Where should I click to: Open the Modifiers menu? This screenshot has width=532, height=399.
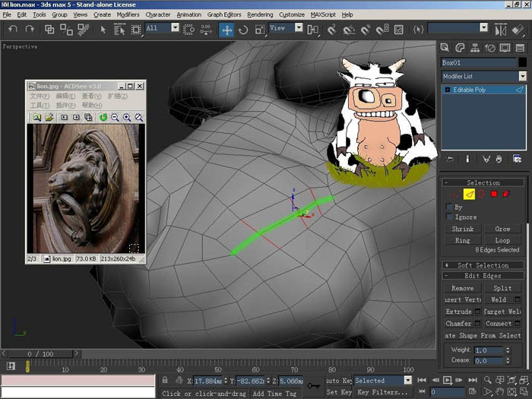[128, 14]
